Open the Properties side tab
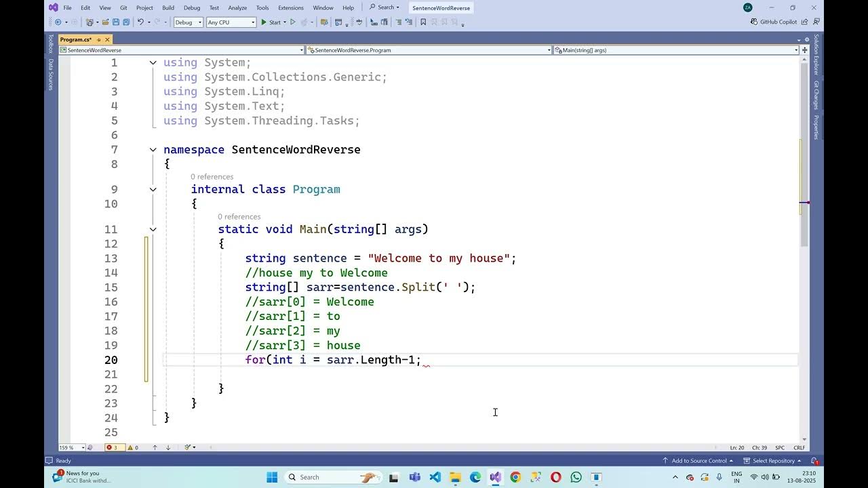This screenshot has width=868, height=488. 816,127
